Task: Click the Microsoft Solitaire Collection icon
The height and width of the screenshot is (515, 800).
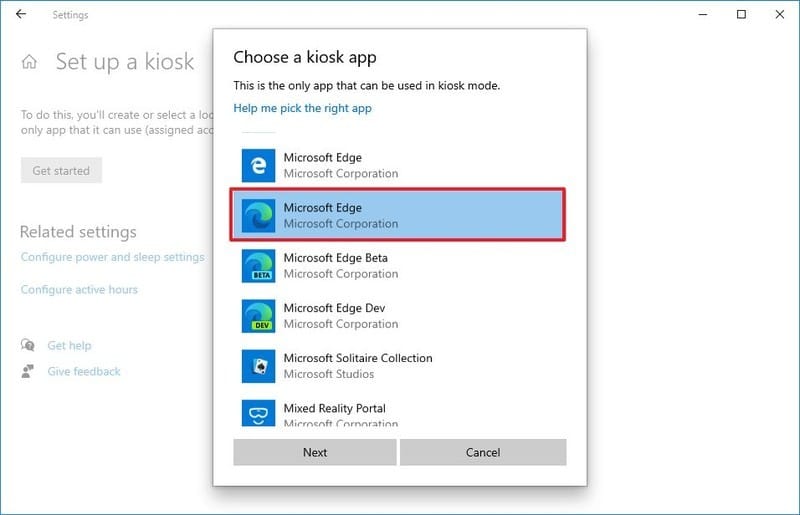Action: coord(258,366)
